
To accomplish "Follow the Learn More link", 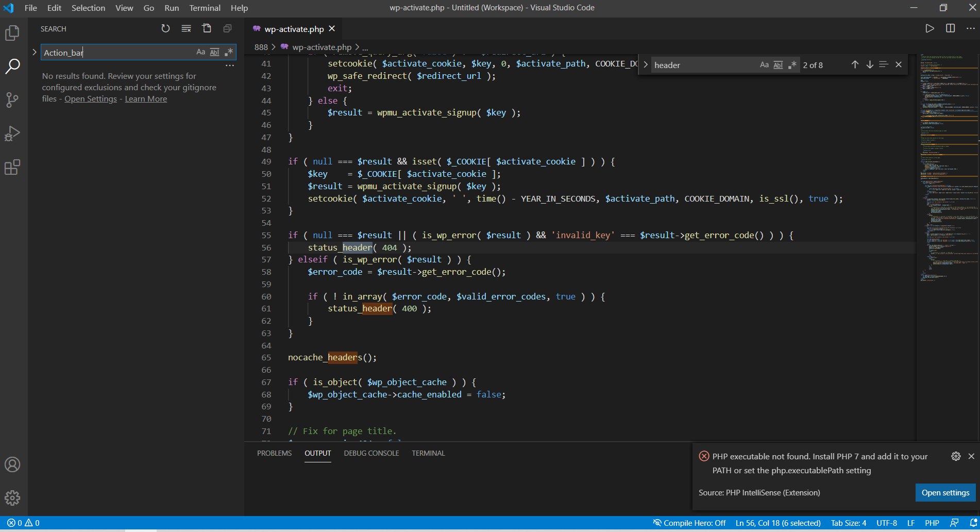I will [x=146, y=99].
